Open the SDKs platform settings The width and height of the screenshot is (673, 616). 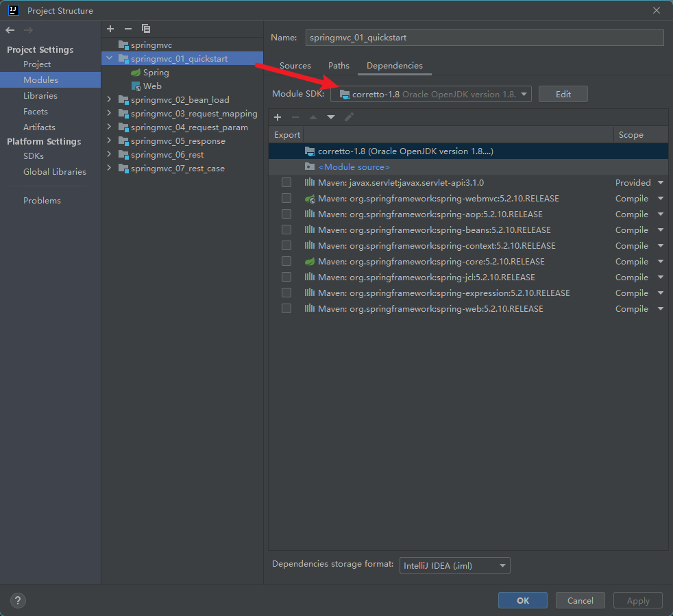coord(34,156)
